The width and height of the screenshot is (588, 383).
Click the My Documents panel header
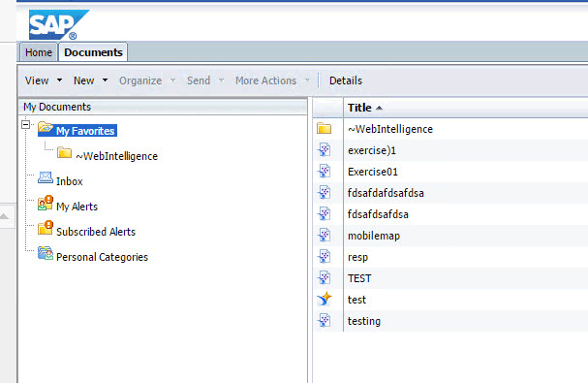point(163,107)
